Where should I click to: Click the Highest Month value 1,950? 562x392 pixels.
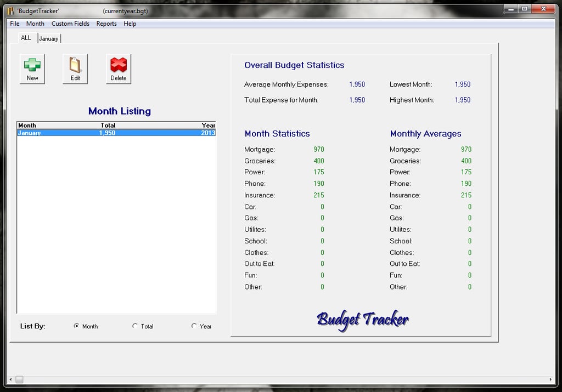point(463,100)
